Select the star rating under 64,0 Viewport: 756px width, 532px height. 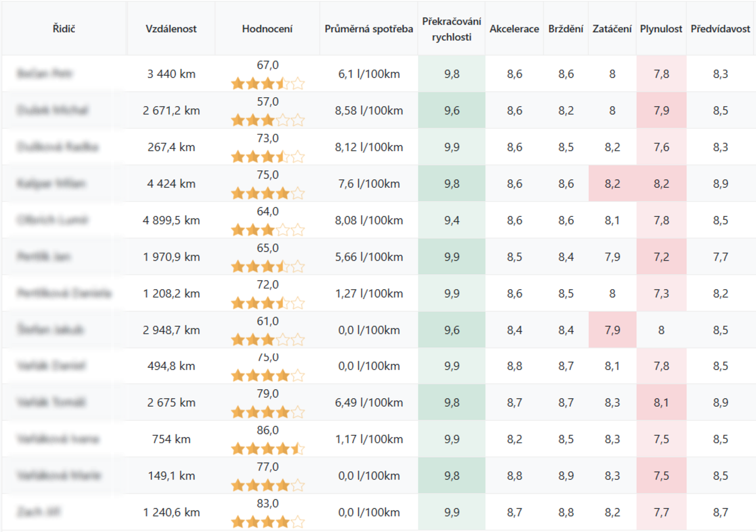click(x=267, y=230)
